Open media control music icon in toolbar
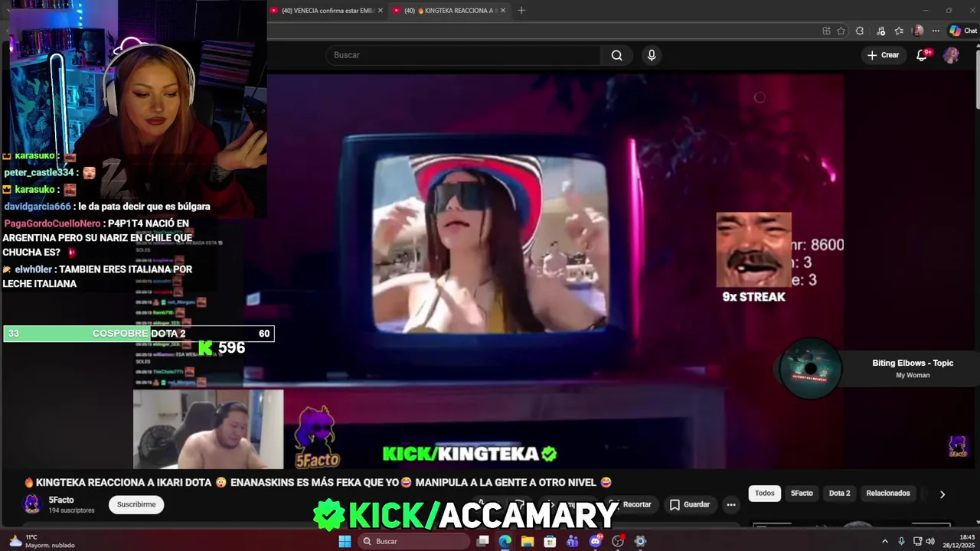 [880, 31]
